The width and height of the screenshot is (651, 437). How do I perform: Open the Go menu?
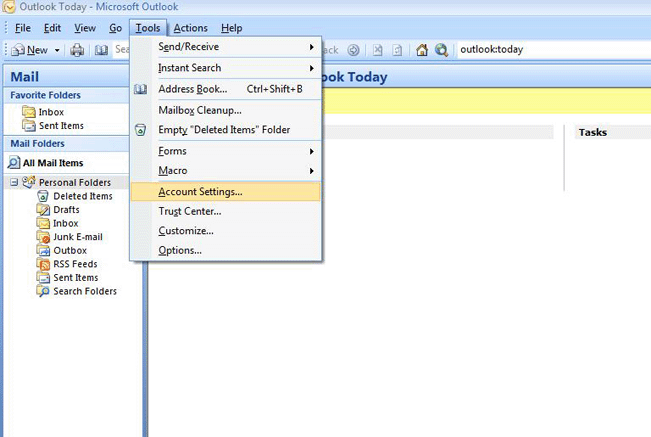coord(115,28)
